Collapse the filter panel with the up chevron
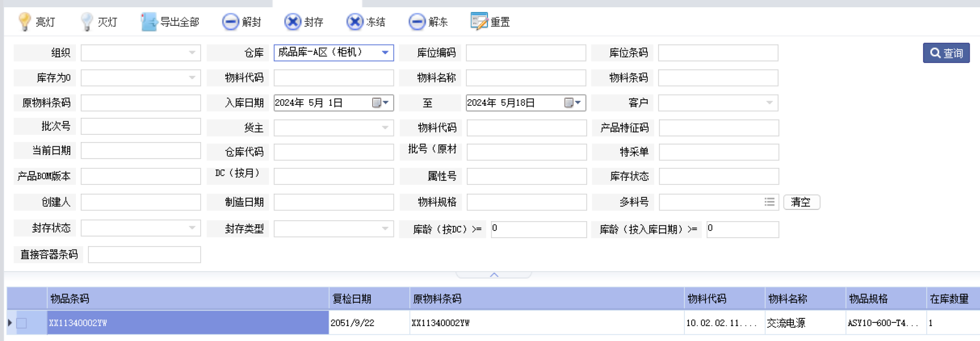Image resolution: width=980 pixels, height=341 pixels. coord(494,275)
